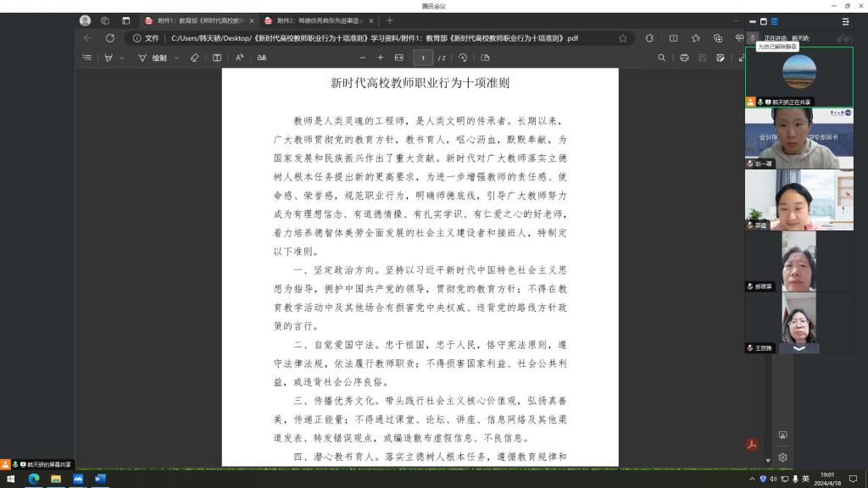Refresh the browser page
Image resolution: width=868 pixels, height=488 pixels.
pos(110,38)
